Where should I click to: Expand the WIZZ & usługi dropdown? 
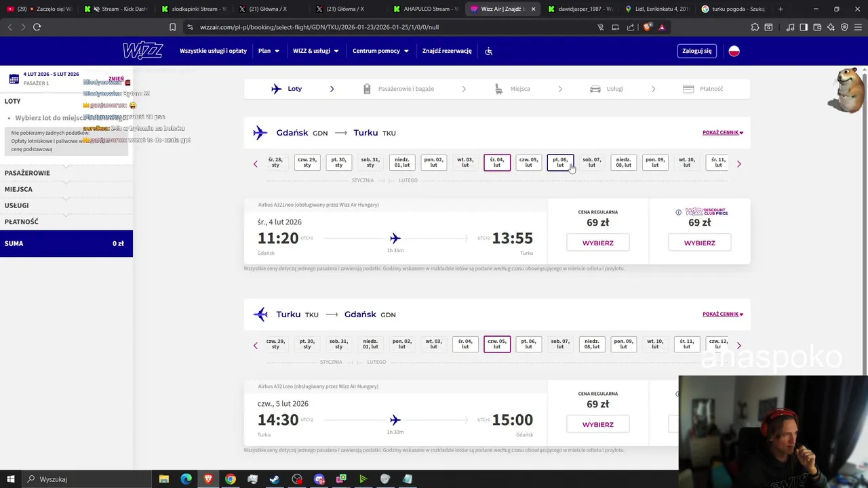coord(315,51)
